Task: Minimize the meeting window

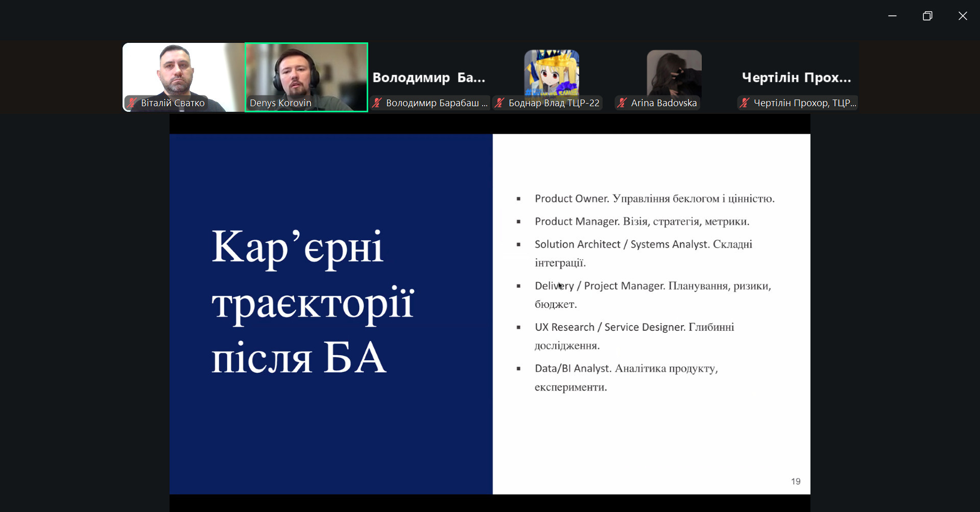Action: [892, 16]
